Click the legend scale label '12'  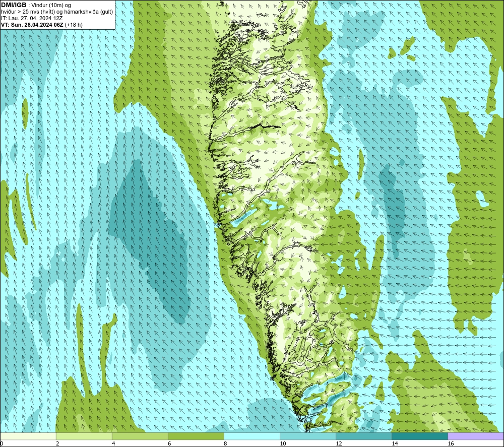tap(339, 444)
